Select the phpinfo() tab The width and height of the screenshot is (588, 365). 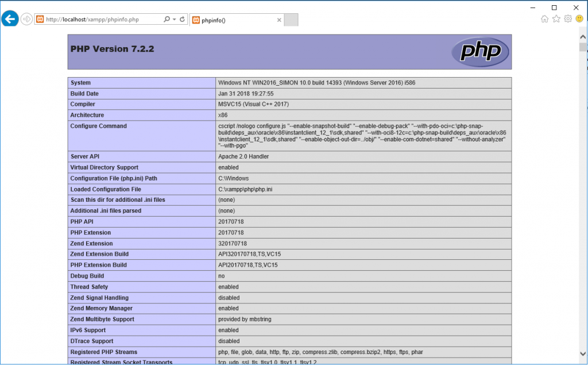237,20
